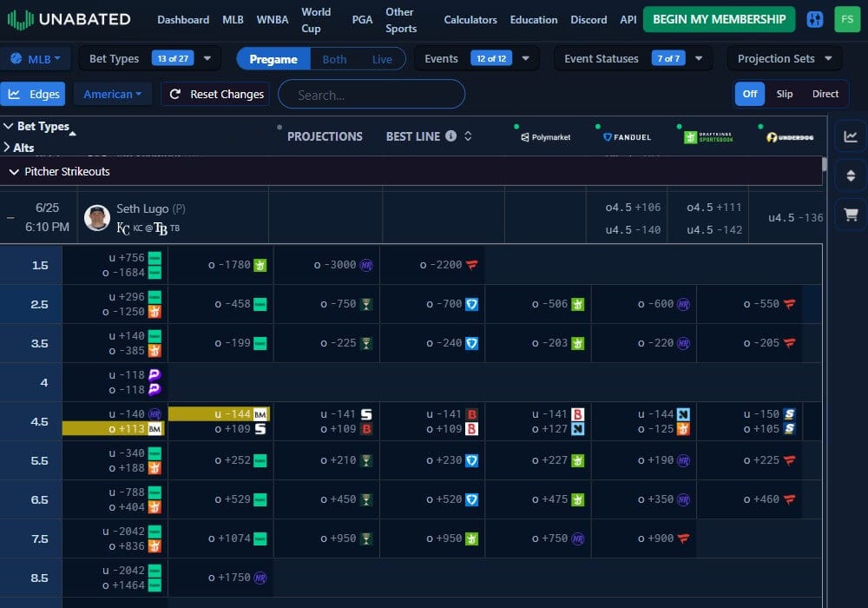Click the Reset Changes refresh icon
Viewport: 868px width, 608px height.
click(x=175, y=94)
